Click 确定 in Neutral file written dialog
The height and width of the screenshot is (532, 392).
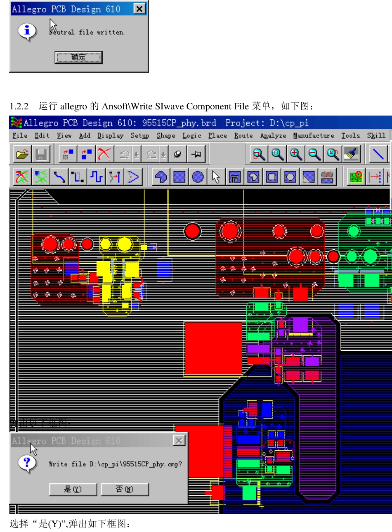click(x=78, y=57)
